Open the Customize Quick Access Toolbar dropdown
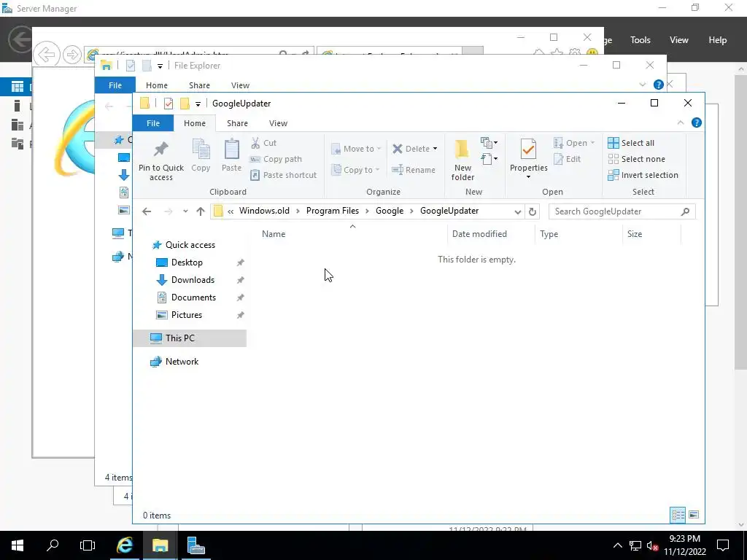 pos(198,104)
